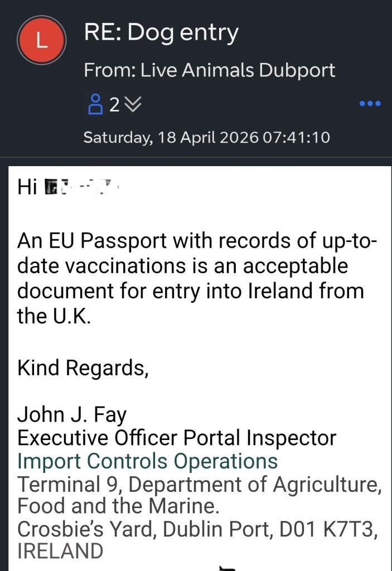Tap the Terminal 9 address line
The image size is (392, 571).
point(200,484)
